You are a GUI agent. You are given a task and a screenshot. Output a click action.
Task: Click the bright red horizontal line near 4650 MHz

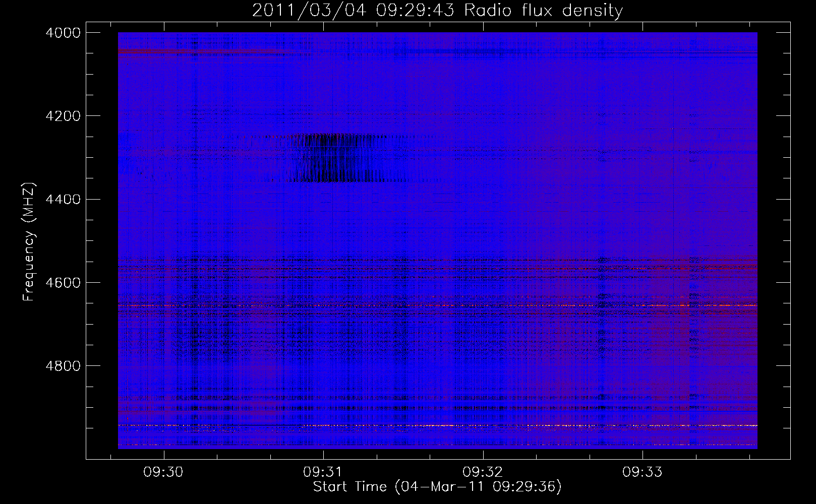437,305
